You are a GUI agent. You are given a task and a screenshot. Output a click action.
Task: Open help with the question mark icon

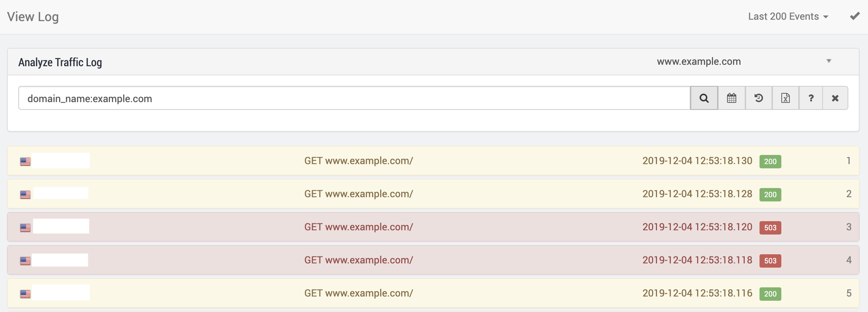(811, 98)
